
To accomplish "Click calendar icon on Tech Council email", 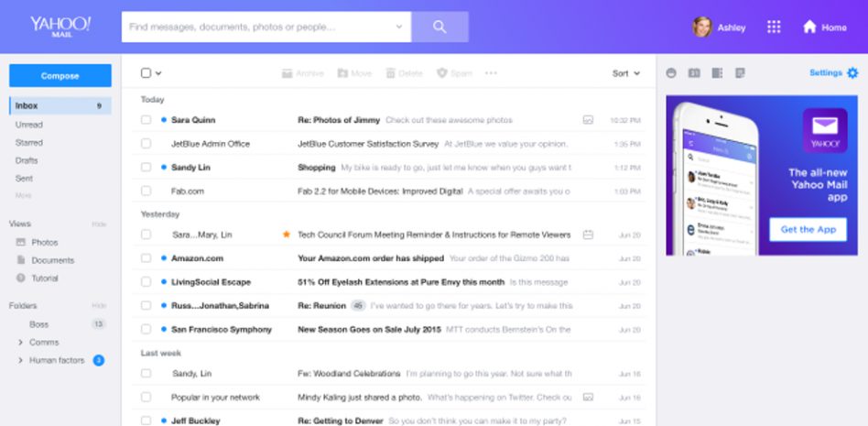I will point(588,235).
